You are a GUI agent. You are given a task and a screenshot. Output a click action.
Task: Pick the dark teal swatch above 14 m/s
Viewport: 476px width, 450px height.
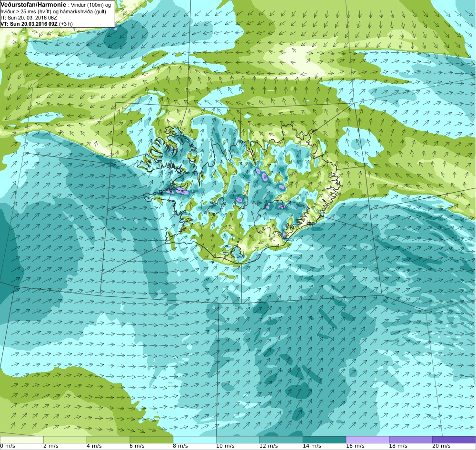click(325, 440)
